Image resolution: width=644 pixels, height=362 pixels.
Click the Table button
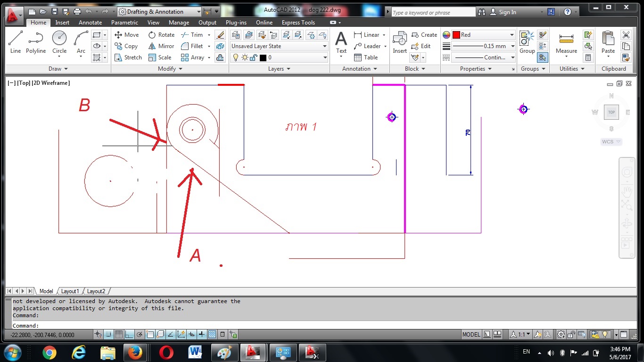(x=365, y=58)
